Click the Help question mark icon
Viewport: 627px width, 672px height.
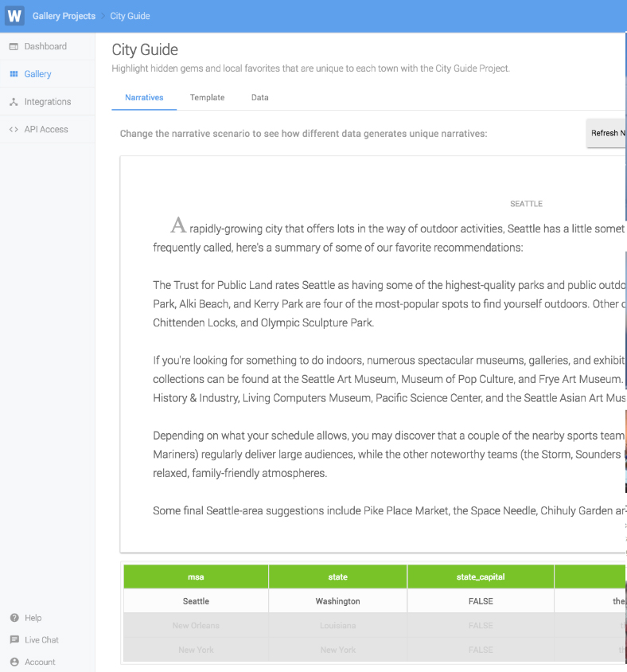[14, 618]
